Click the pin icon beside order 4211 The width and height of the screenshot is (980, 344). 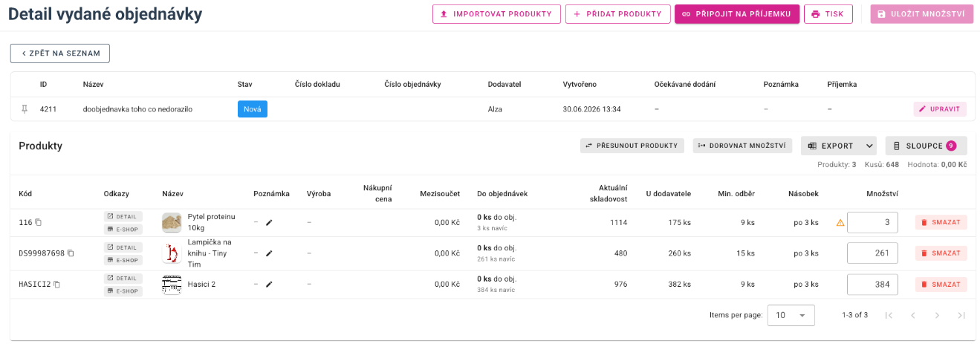[x=25, y=109]
